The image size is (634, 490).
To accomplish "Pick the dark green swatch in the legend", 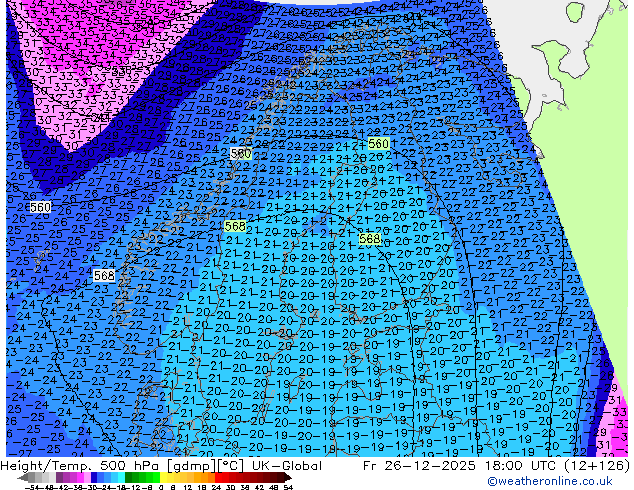I will click(x=129, y=477).
